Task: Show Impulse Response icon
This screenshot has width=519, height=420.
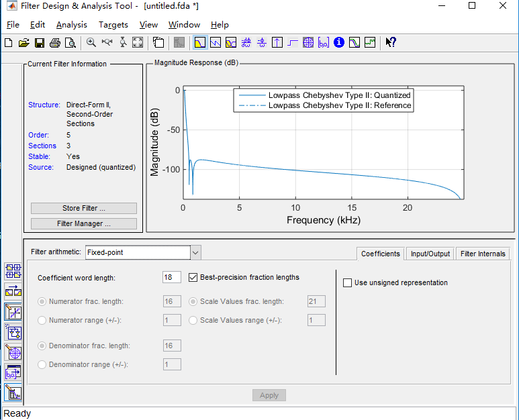Action: click(277, 42)
